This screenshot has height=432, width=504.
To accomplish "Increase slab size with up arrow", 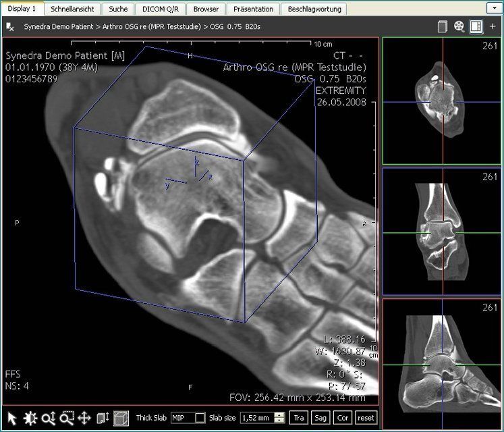I will 280,415.
